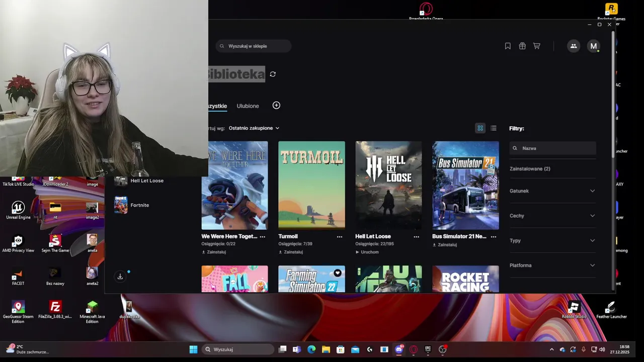Open the weather widget showing 2°C

[27, 349]
